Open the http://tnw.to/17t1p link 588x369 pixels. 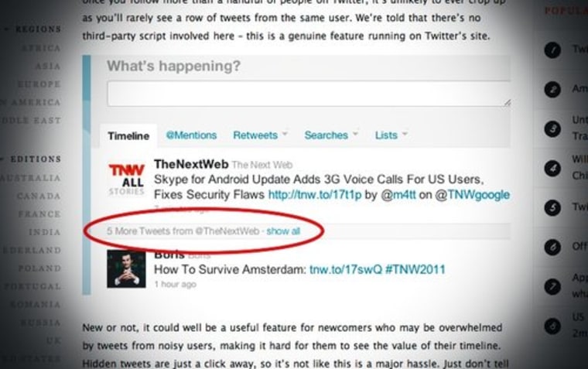click(315, 195)
